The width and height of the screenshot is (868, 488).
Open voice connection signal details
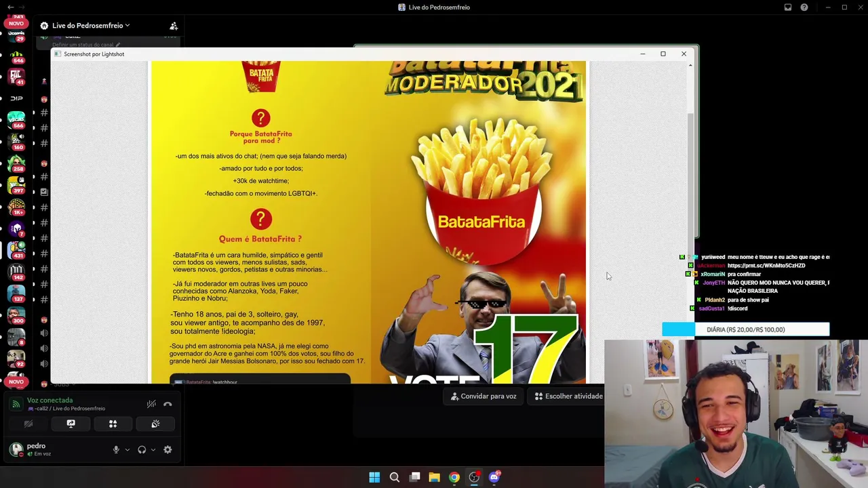16,404
